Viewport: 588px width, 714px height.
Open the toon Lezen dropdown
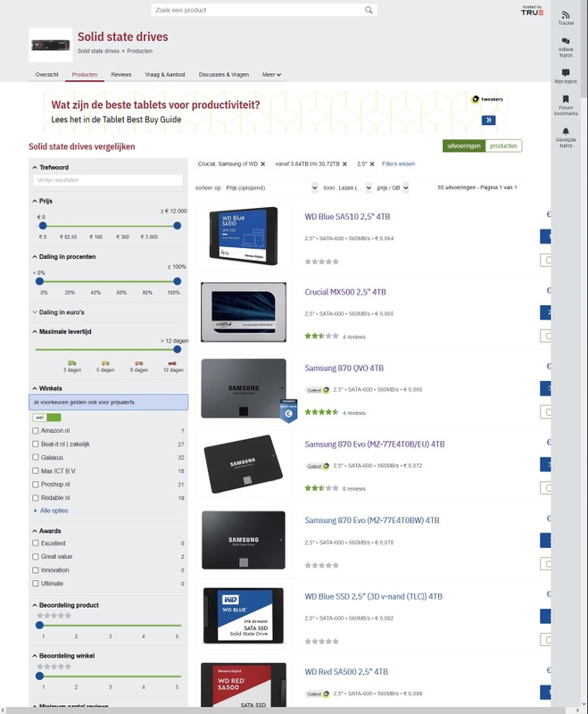coord(354,187)
